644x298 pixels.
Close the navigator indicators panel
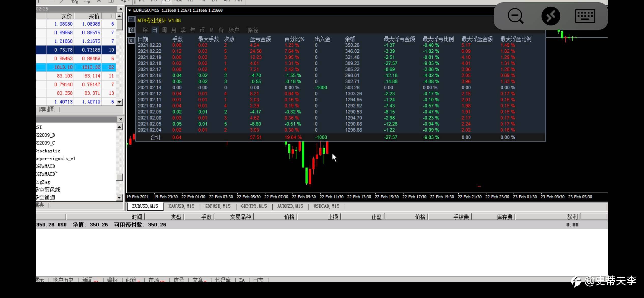coord(121,119)
